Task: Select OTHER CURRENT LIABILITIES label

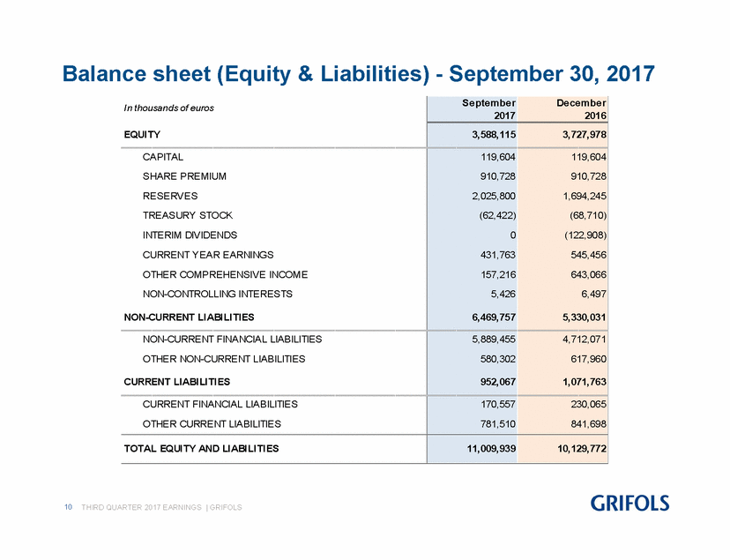Action: point(212,424)
